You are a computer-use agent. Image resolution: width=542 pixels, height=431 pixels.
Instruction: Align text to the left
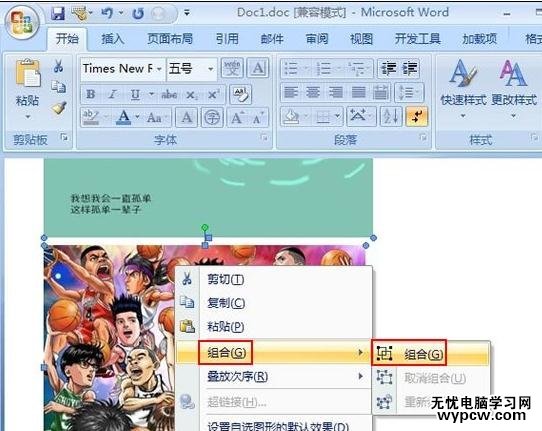(291, 92)
